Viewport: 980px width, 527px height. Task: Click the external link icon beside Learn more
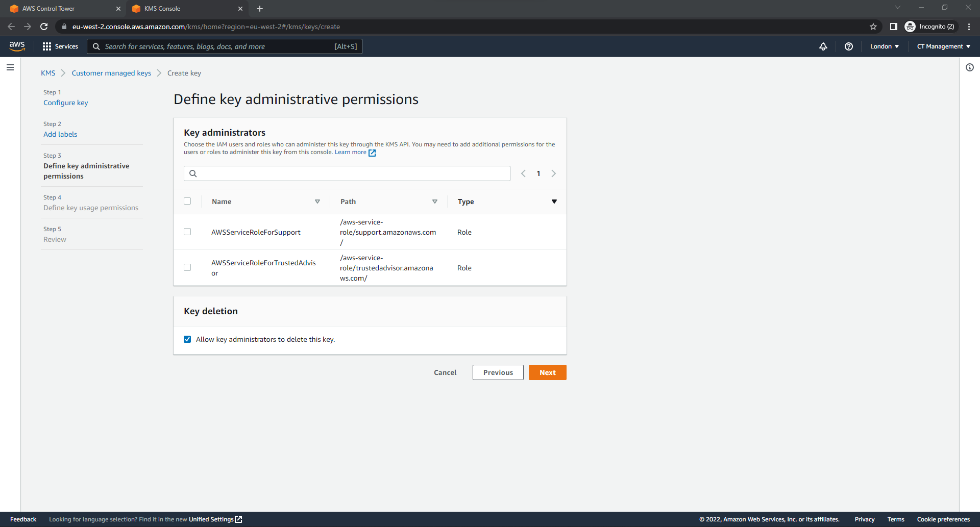coord(372,153)
